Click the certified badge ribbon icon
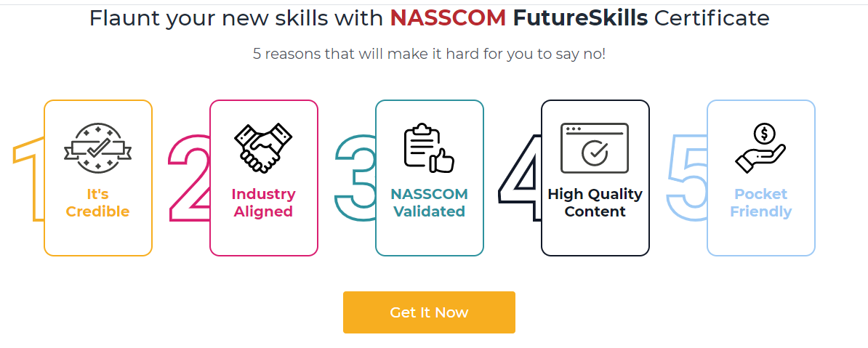 (98, 148)
